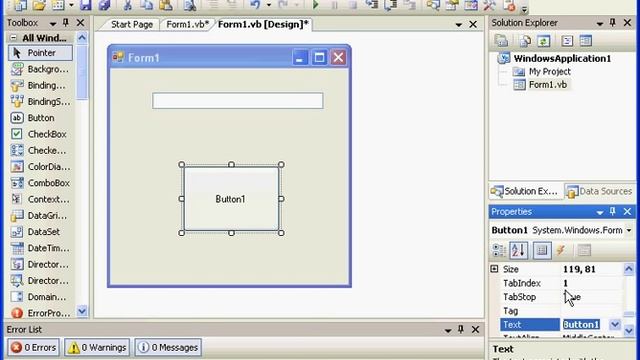This screenshot has width=640, height=360.
Task: Toggle auto-hide pin on Error List
Action: point(461,329)
